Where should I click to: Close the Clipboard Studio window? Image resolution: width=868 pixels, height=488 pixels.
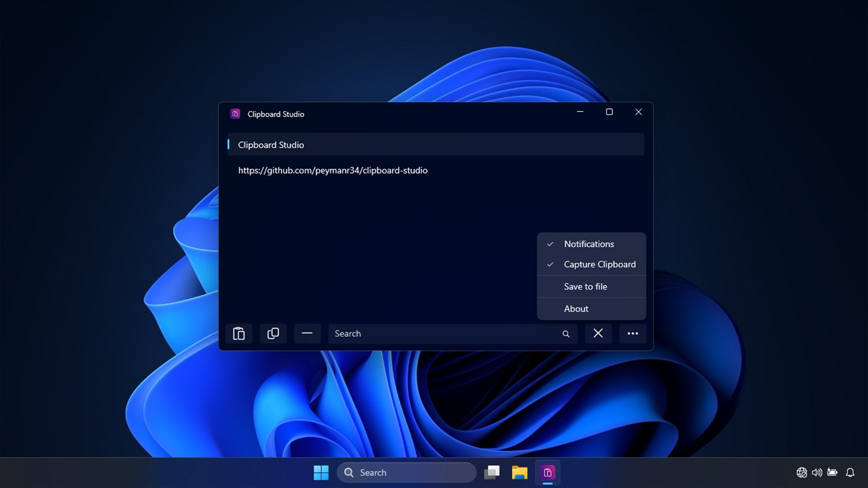[x=638, y=112]
